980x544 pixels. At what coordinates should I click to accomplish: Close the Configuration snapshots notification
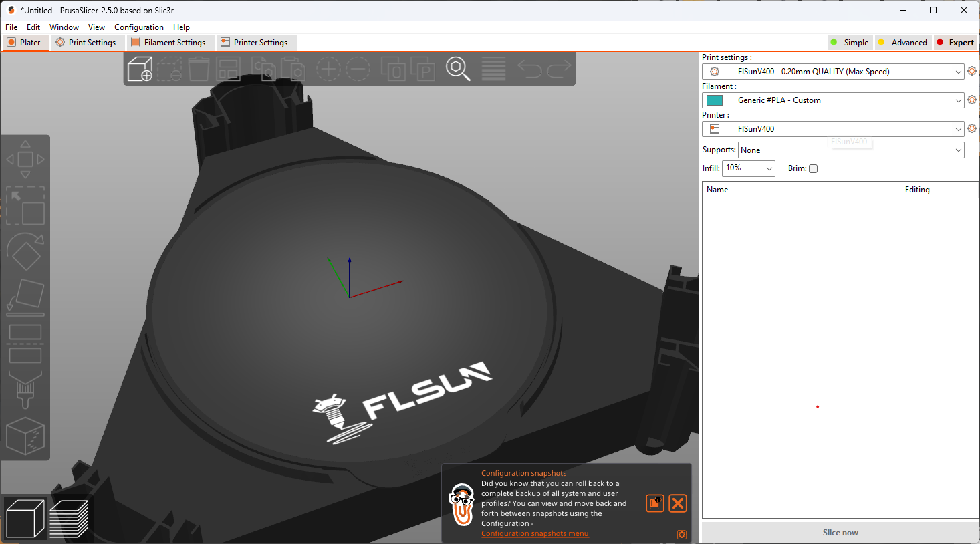678,503
